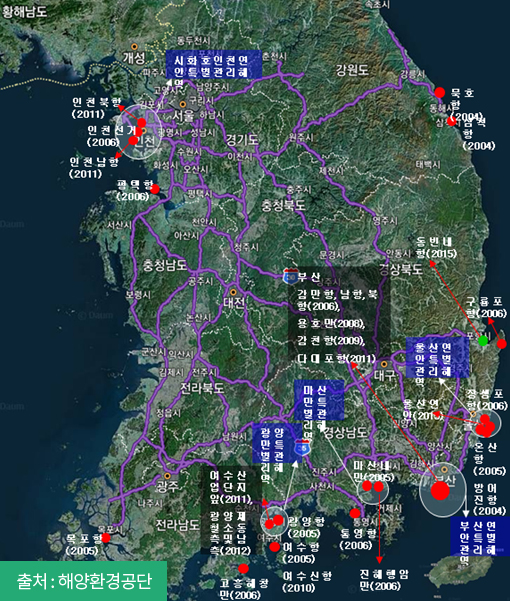Click the 감만항, 남항, 북항(2006) text
Image resolution: width=510 pixels, height=601 pixels.
[x=338, y=300]
